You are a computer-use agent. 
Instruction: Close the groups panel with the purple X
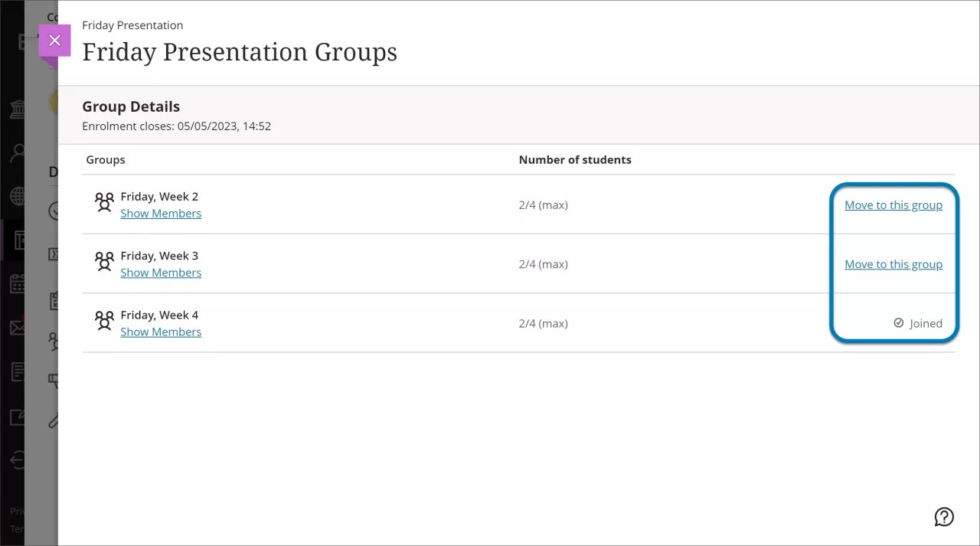[x=54, y=40]
